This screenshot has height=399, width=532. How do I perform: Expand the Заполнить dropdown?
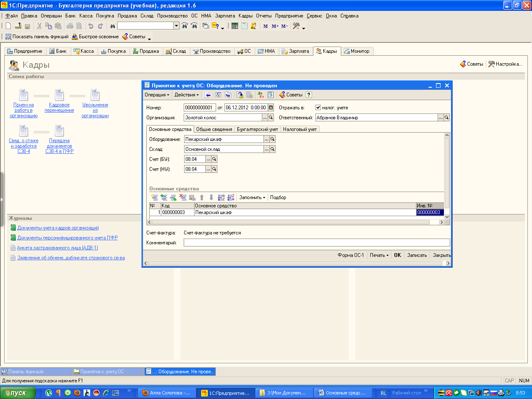point(252,197)
